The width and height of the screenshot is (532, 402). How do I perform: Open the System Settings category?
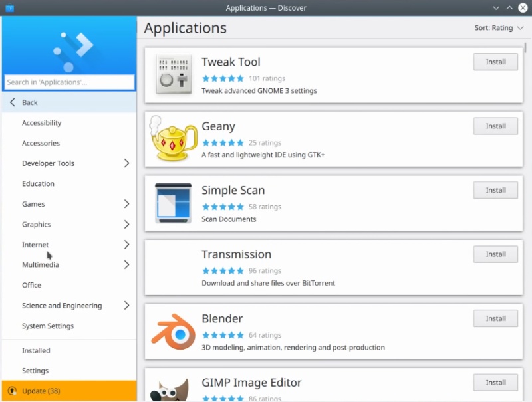point(69,326)
